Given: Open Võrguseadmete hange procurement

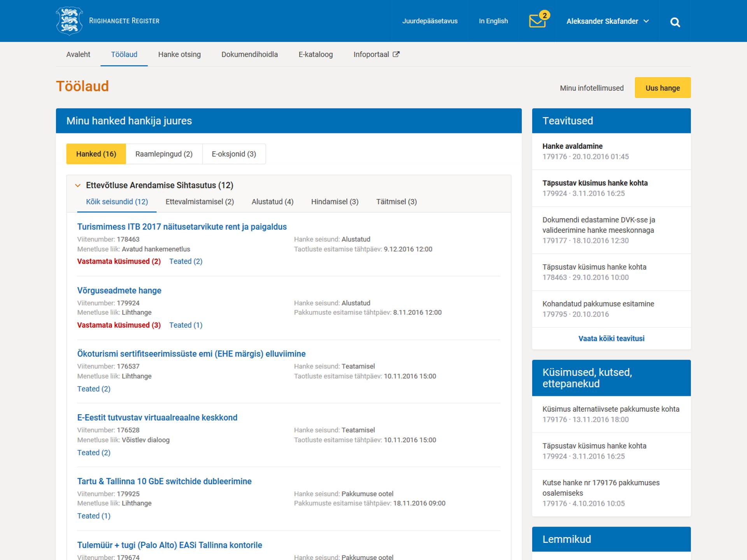Looking at the screenshot, I should pos(119,290).
